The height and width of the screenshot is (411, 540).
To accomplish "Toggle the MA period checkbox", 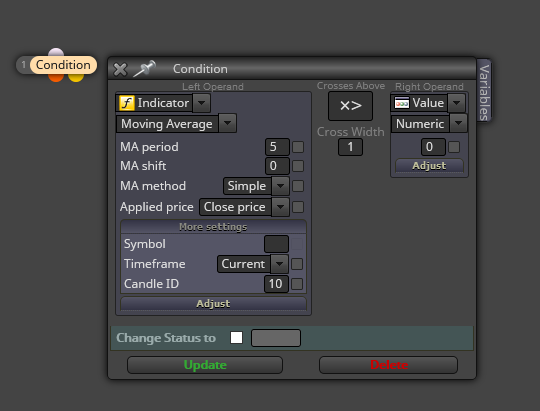I will click(x=298, y=147).
